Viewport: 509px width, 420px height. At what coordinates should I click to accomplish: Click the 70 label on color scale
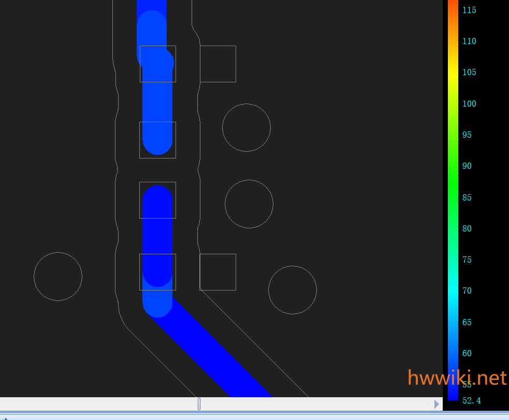(x=467, y=291)
